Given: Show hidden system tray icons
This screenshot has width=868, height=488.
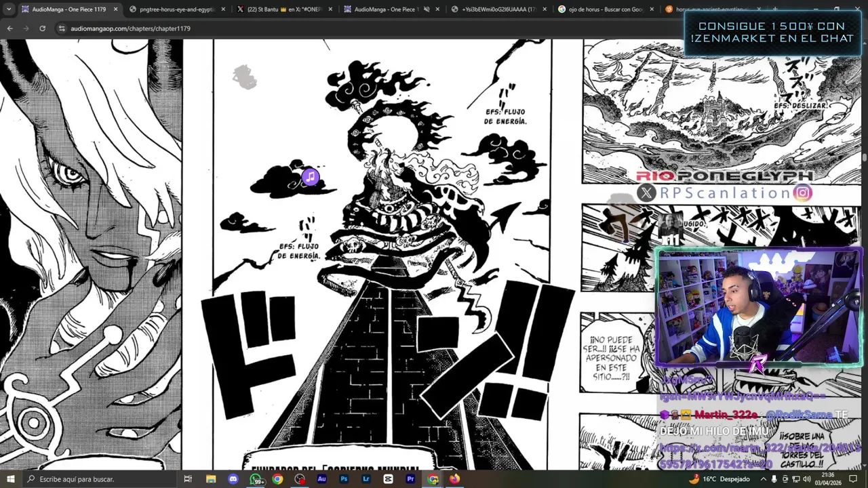Looking at the screenshot, I should pyautogui.click(x=764, y=479).
